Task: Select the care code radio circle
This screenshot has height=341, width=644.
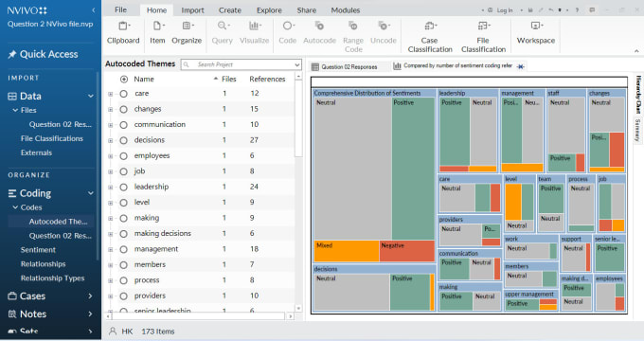Action: (124, 94)
